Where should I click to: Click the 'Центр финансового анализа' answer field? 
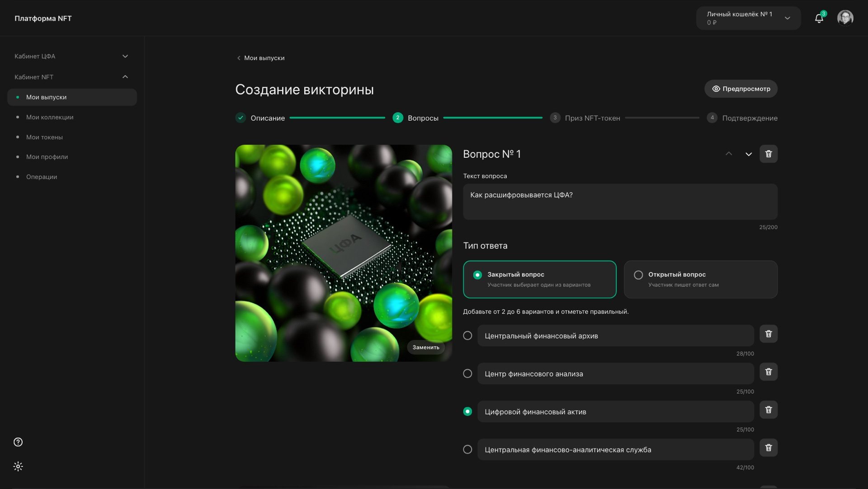tap(615, 374)
